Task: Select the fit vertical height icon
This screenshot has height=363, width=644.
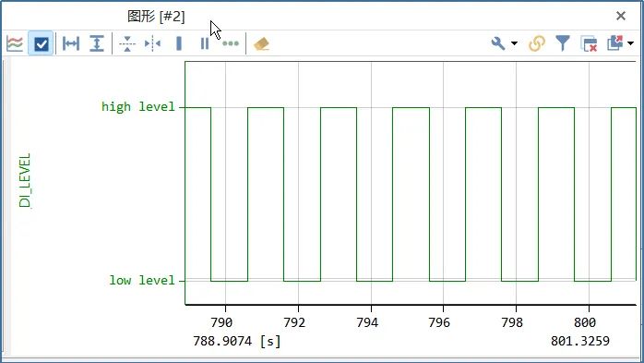Action: click(x=97, y=43)
